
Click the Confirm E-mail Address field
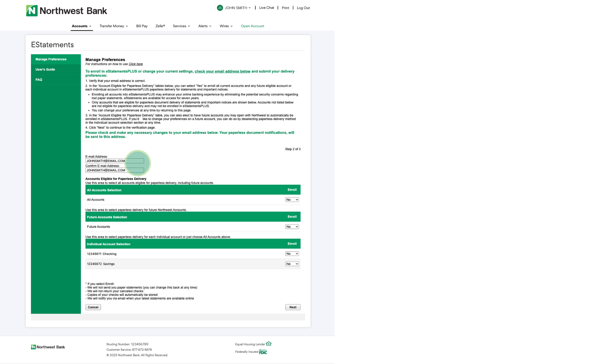pos(114,170)
